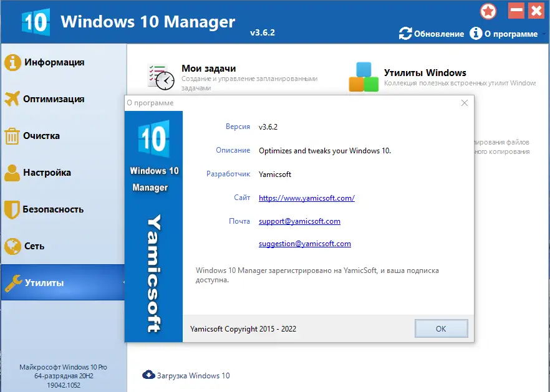Click the registration status message text
Image resolution: width=550 pixels, height=392 pixels.
(317, 275)
